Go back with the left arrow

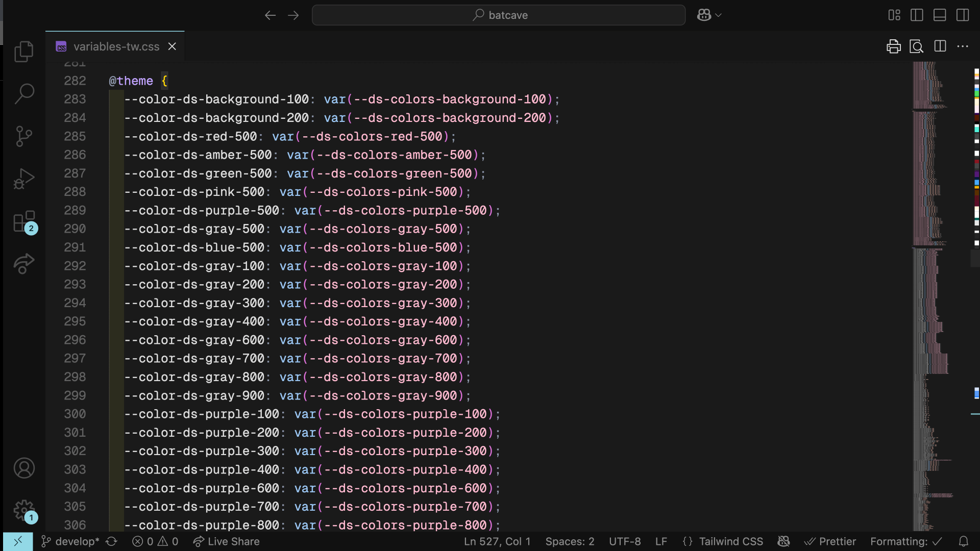[x=270, y=15]
